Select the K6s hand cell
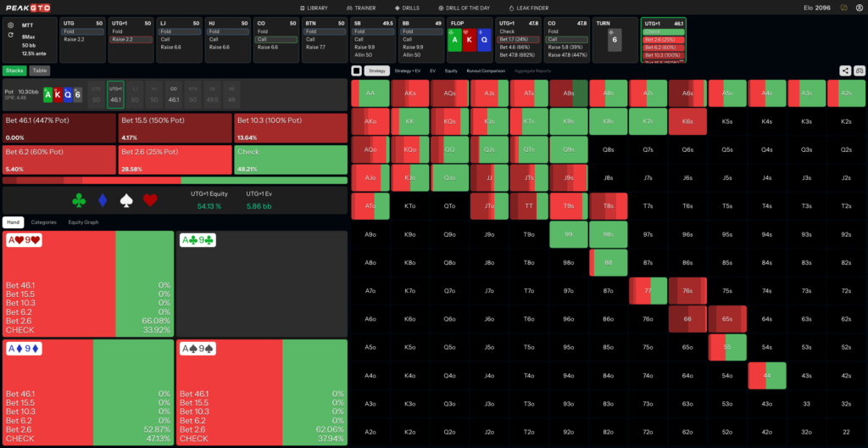Viewport: 868px width, 448px height. pyautogui.click(x=687, y=122)
